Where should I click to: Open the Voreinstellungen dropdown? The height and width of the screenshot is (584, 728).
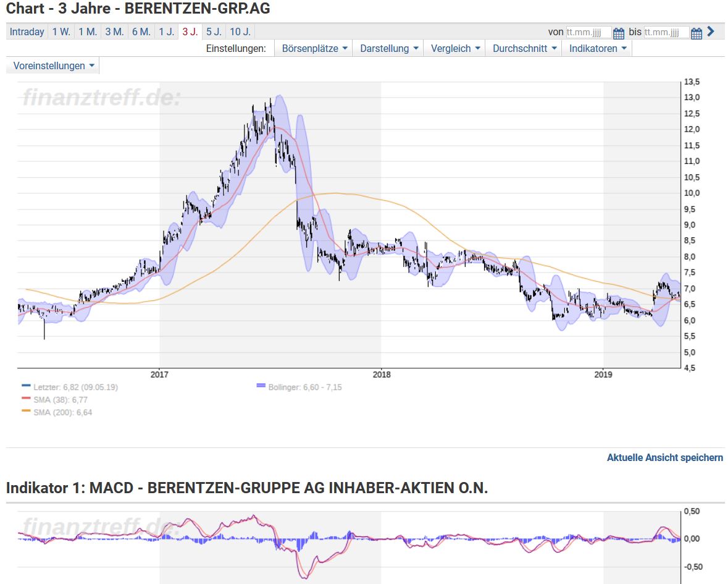[53, 66]
